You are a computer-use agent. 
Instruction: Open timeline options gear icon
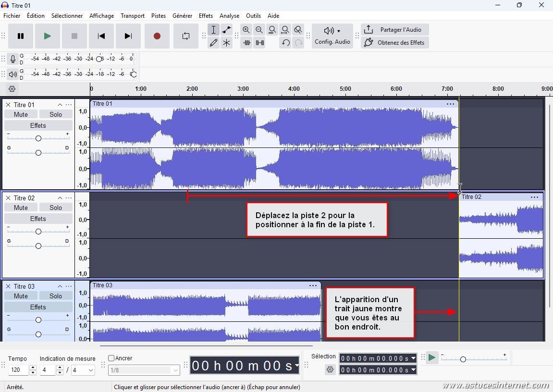click(12, 89)
